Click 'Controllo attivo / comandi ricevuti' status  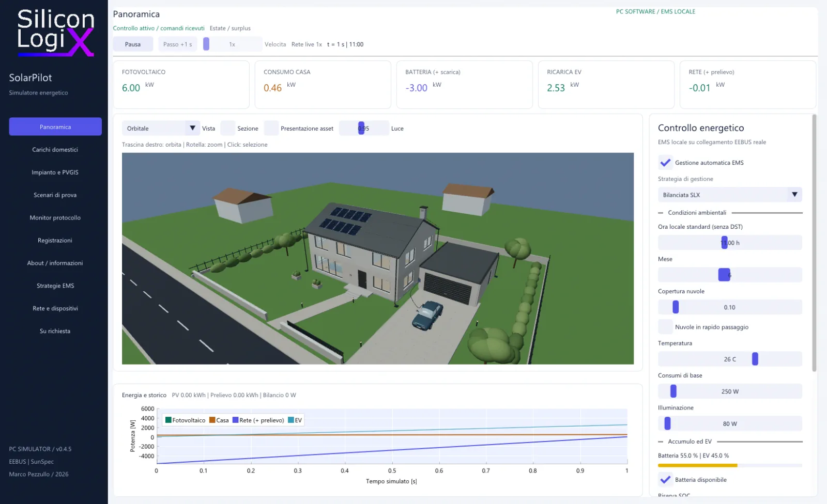point(159,28)
